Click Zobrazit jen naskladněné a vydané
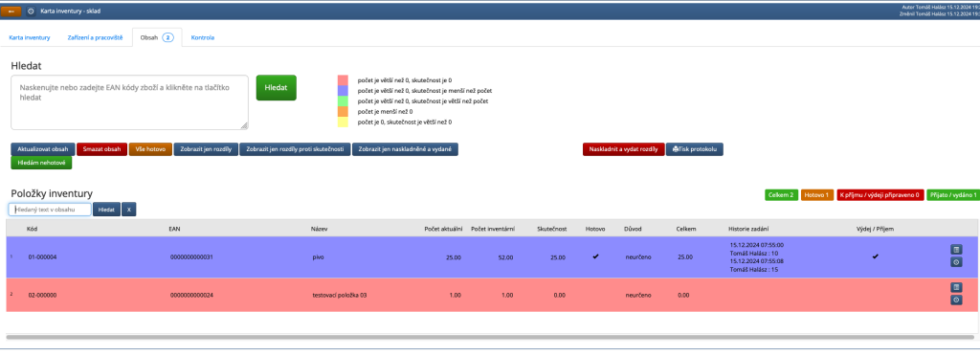This screenshot has width=980, height=356. (x=405, y=149)
